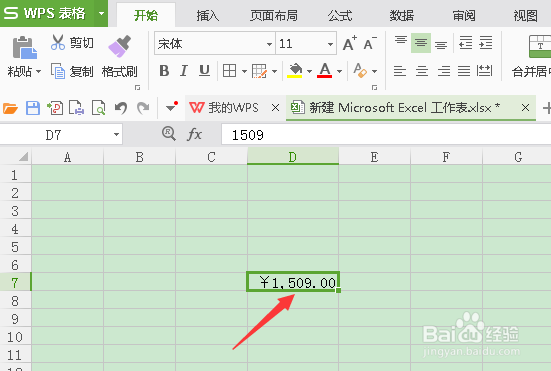Apply cell borders icon

[229, 71]
